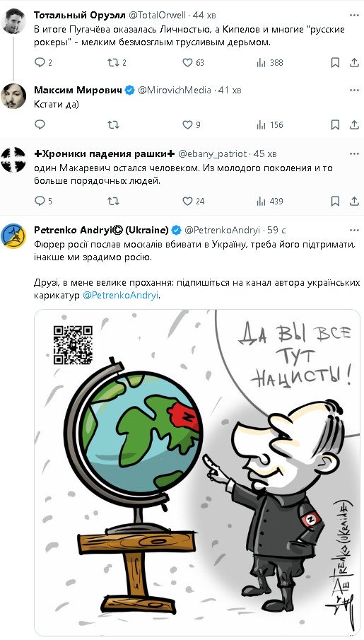
Task: Reply to the TotalOrwell tweet
Action: click(x=40, y=62)
